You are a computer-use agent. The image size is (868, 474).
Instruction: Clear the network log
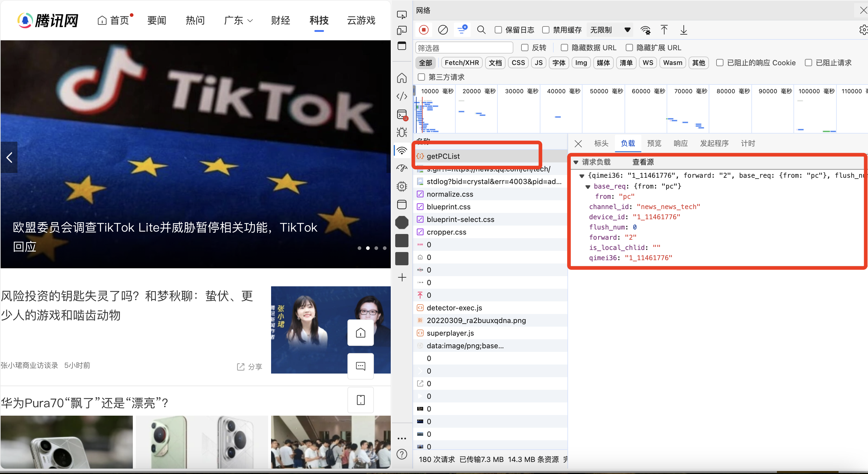443,30
